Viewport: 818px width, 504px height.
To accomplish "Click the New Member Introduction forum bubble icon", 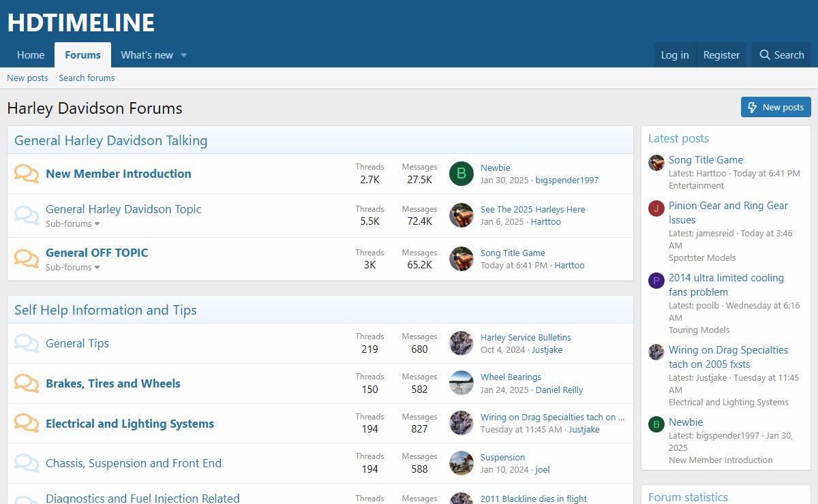I will pyautogui.click(x=27, y=174).
